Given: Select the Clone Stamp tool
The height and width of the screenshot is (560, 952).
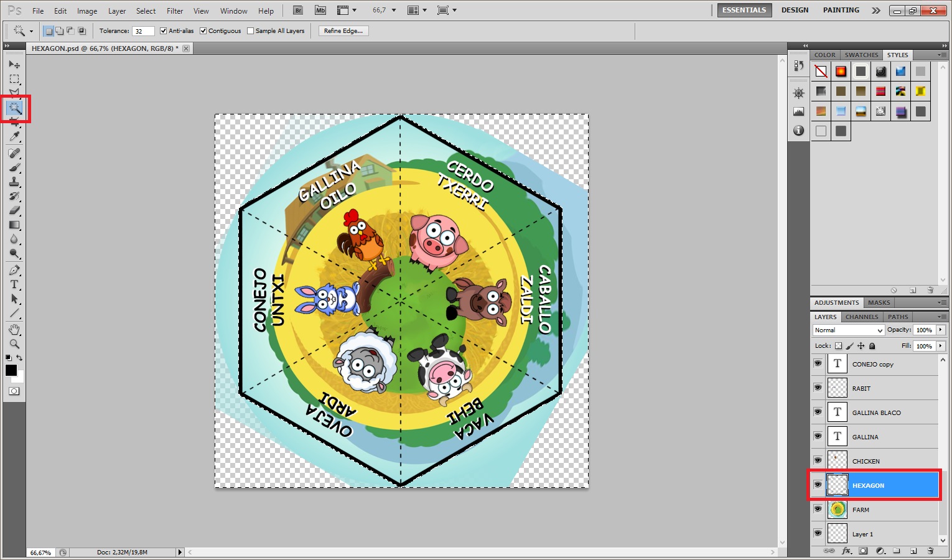Looking at the screenshot, I should (x=14, y=182).
